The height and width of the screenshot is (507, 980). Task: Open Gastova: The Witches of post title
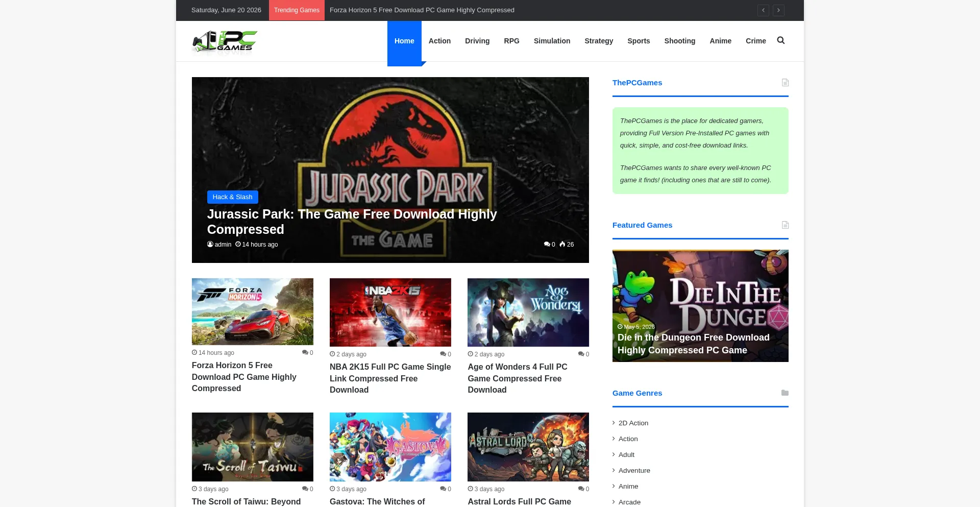pyautogui.click(x=377, y=501)
